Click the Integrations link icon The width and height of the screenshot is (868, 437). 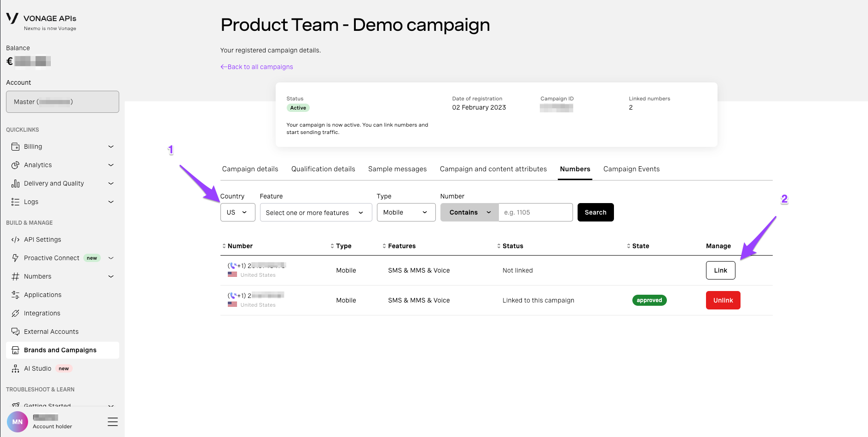[x=15, y=313]
